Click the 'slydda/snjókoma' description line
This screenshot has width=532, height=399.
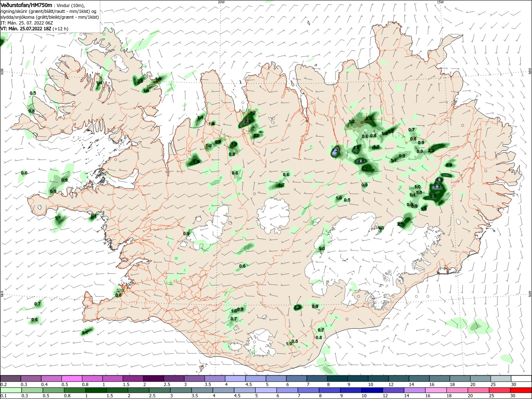tap(49, 17)
